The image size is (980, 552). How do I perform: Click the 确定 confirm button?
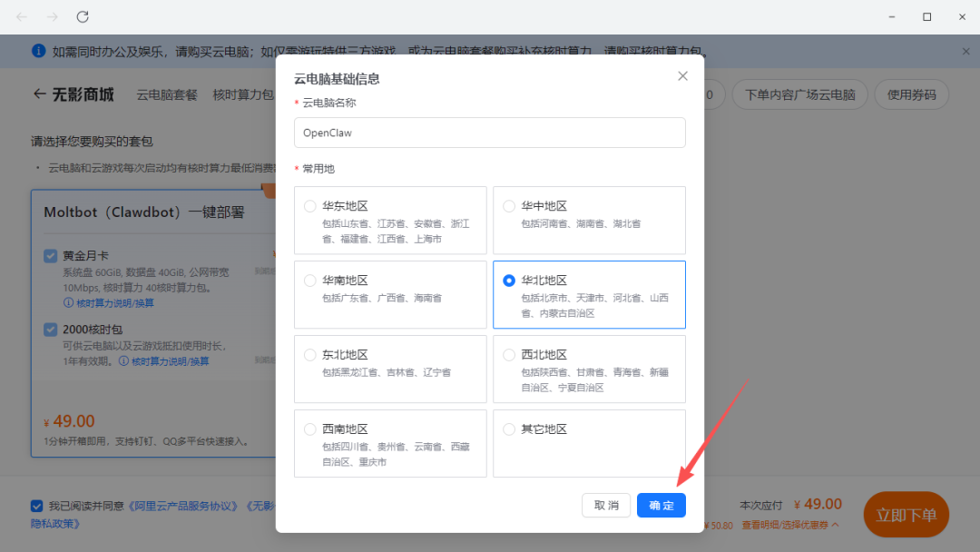click(661, 506)
